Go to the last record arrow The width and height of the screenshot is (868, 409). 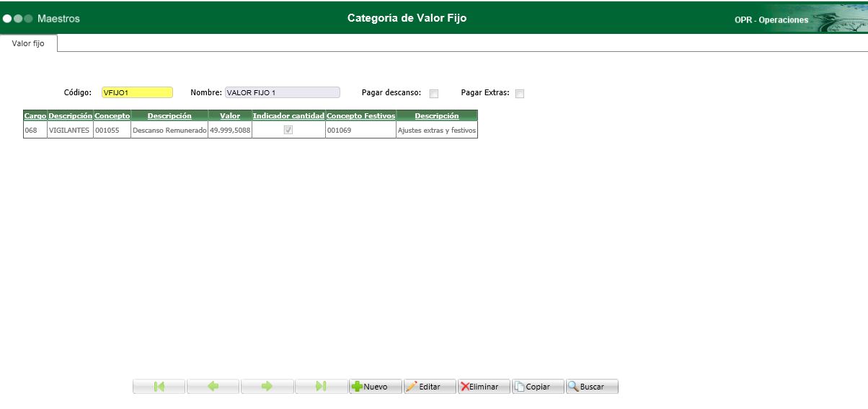pos(322,387)
